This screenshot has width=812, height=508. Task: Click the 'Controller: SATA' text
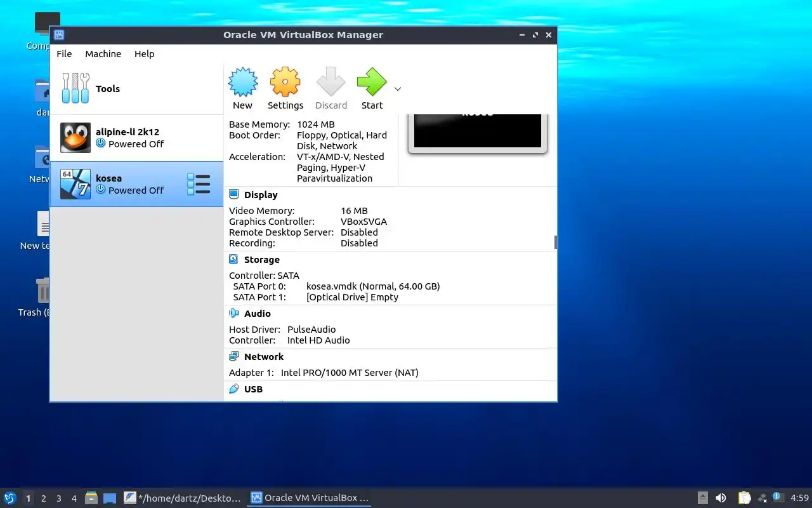[264, 276]
